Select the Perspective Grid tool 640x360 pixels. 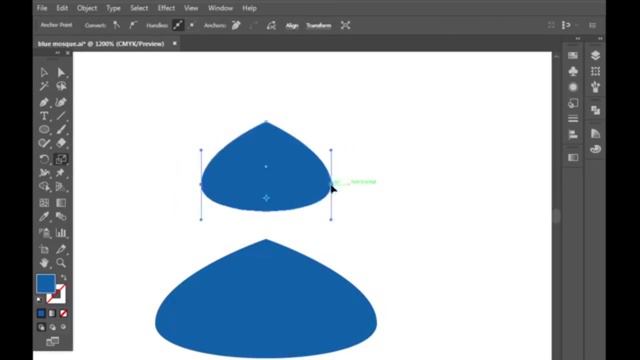coord(61,187)
